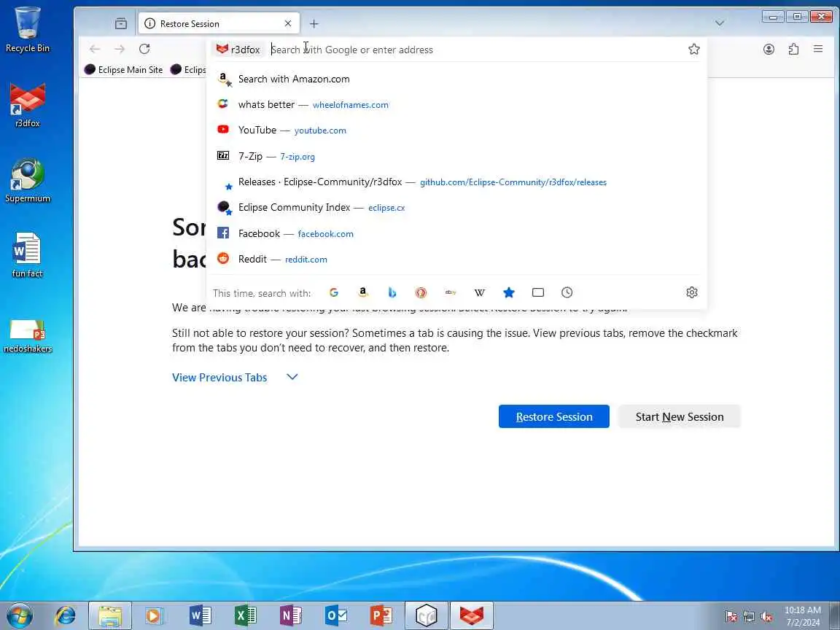Select the fun fact Word document

tap(27, 255)
